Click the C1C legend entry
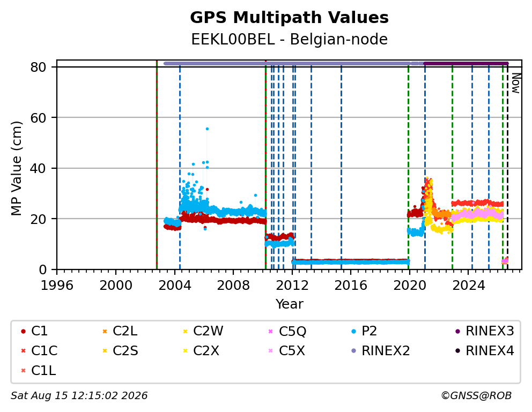 [x=39, y=351]
